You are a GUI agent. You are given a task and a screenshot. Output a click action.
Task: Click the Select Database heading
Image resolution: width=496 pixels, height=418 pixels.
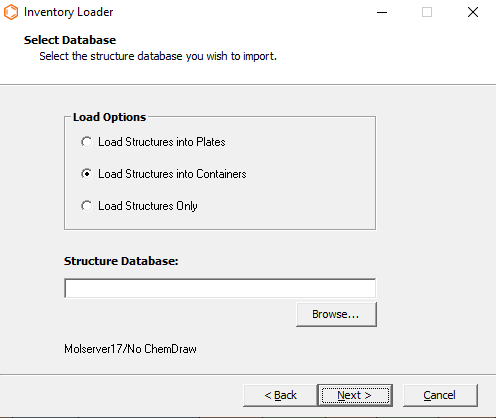(70, 40)
